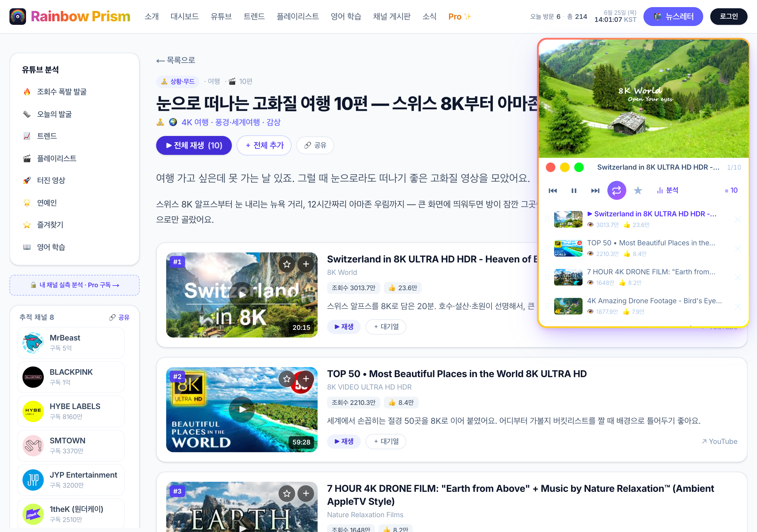Remove TOP 50 Most Beautiful Places from queue
757x532 pixels.
[738, 249]
